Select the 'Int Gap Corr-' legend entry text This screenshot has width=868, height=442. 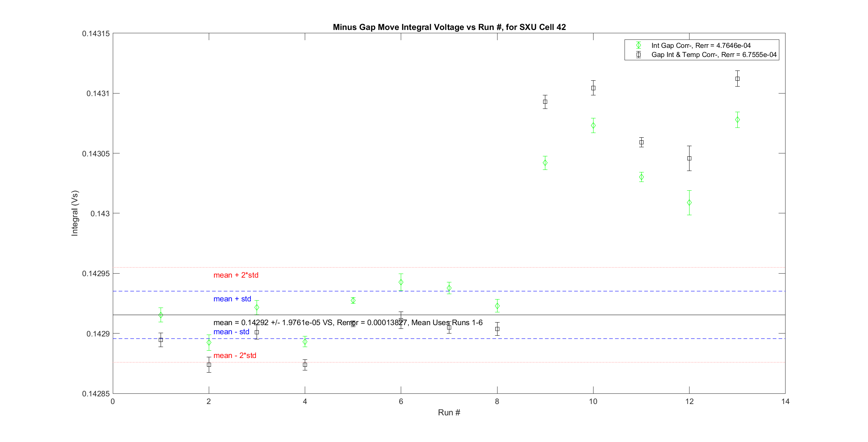tap(701, 45)
